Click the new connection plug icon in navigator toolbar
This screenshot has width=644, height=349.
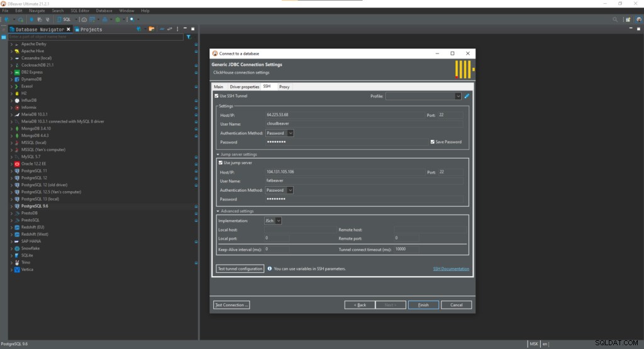(x=139, y=29)
